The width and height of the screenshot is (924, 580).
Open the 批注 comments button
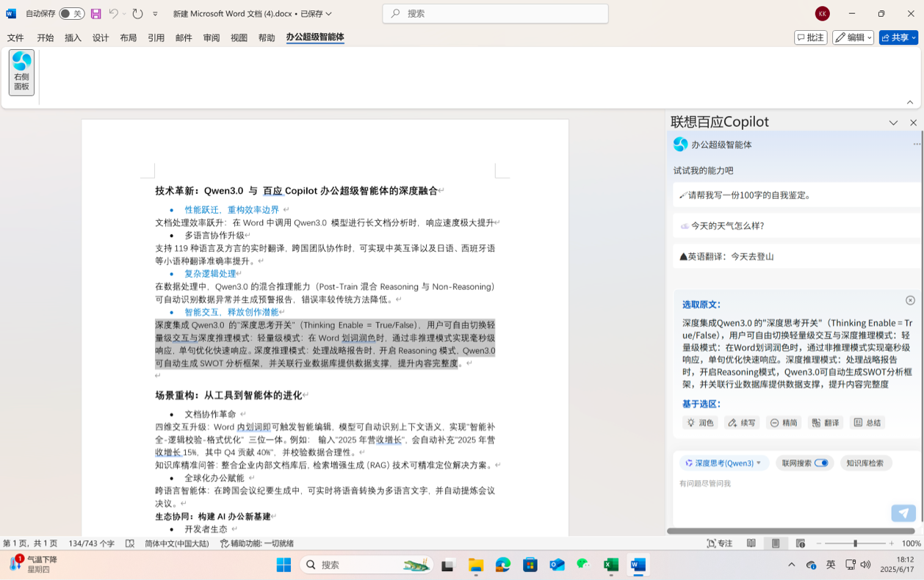(x=811, y=37)
